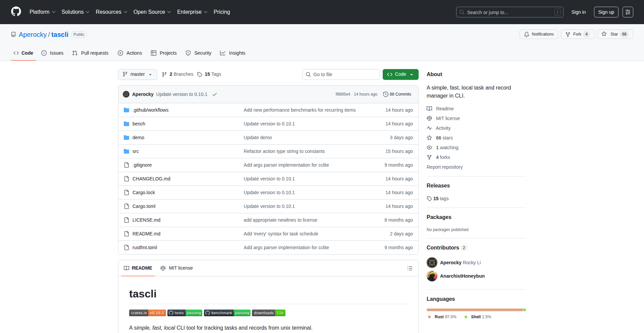Screen dimensions: 644x333
Task: Click the GitHub logo in the top bar
Action: (x=15, y=12)
